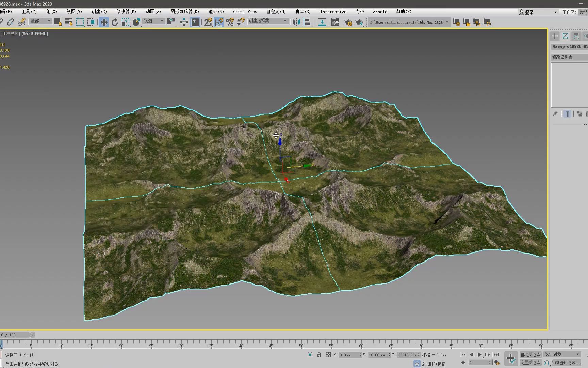
Task: Open Select by Name list icon
Action: (69, 22)
